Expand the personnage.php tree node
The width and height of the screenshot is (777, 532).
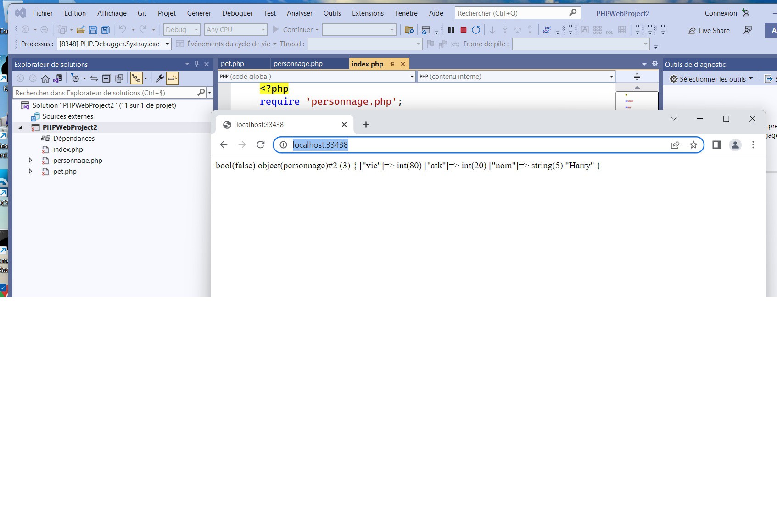30,160
